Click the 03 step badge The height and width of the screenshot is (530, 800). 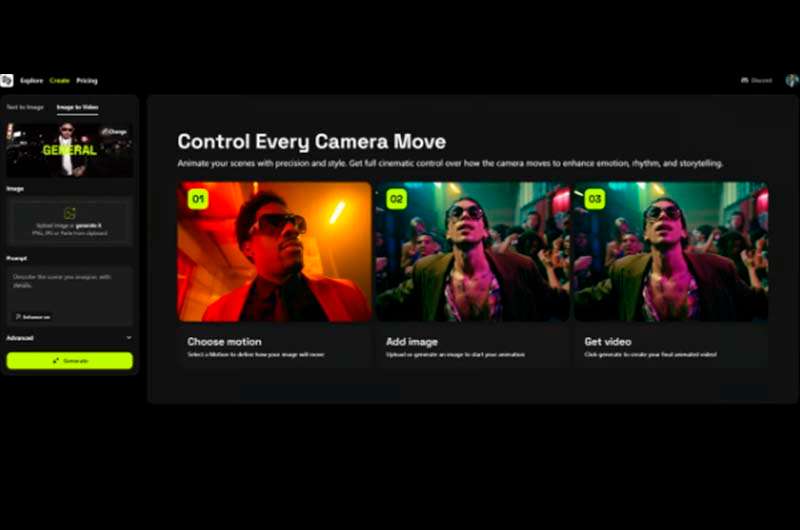(594, 199)
